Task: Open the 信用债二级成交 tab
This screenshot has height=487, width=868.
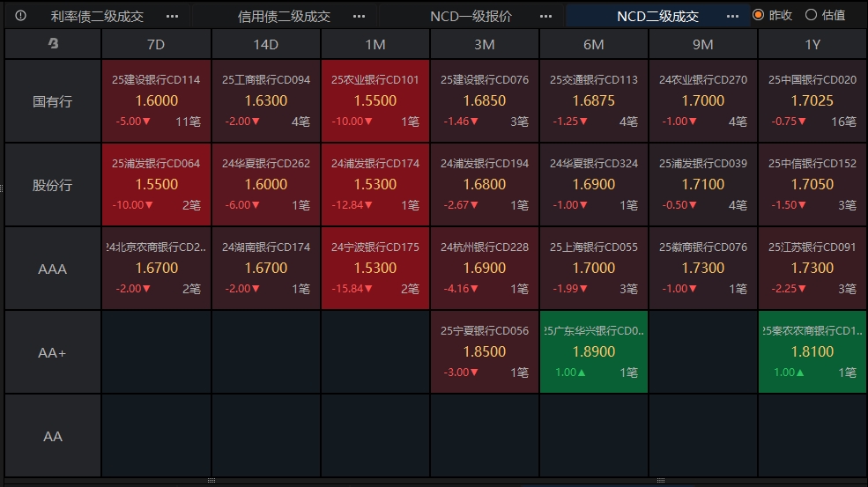Action: coord(284,16)
